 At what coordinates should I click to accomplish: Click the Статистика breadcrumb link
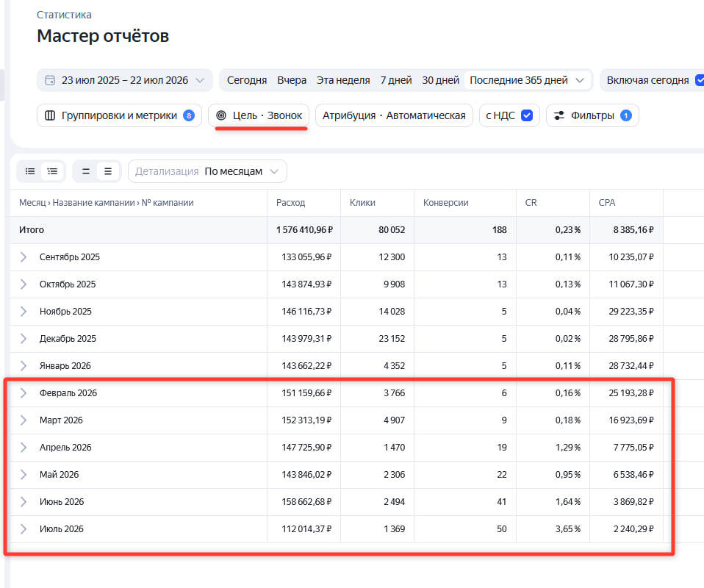(64, 15)
